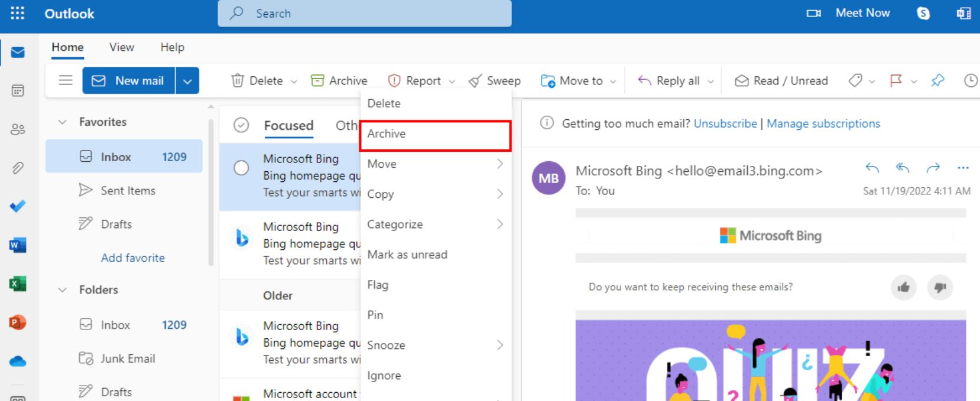Toggle the select all messages circle
The width and height of the screenshot is (980, 401).
click(241, 125)
